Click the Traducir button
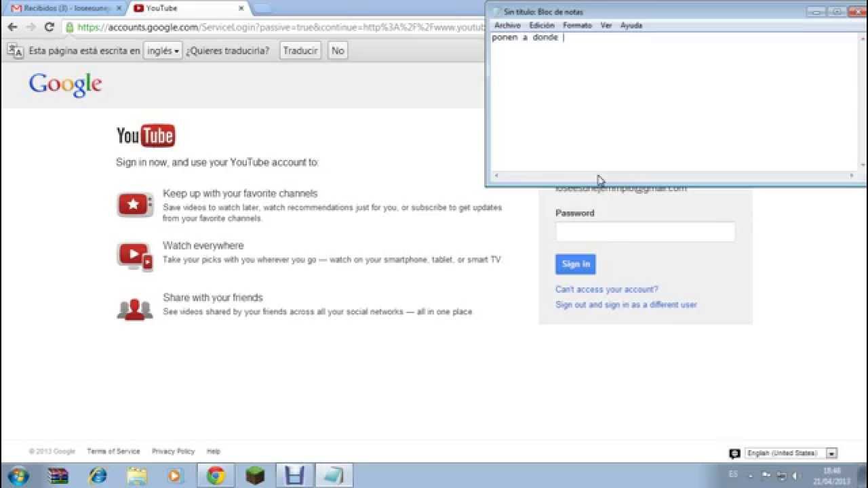868x488 pixels. (x=300, y=51)
